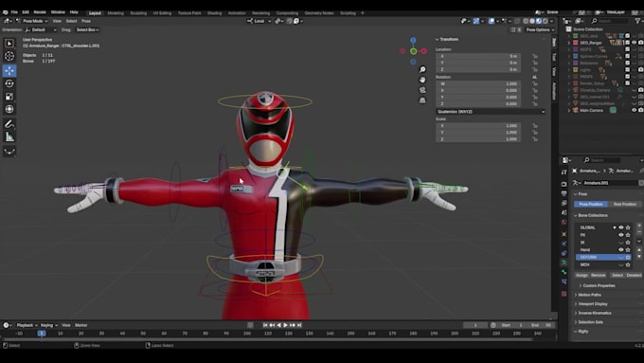The width and height of the screenshot is (644, 363).
Task: Open the Tool properties tab icon
Action: 563,172
